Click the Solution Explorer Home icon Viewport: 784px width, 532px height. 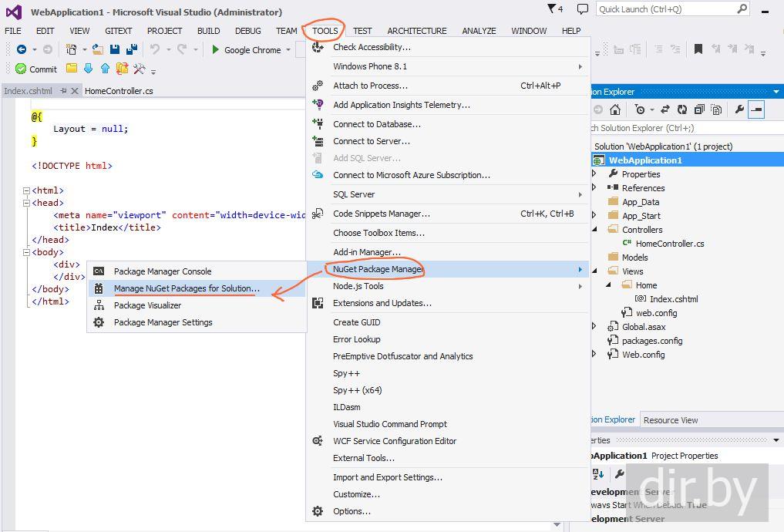tap(614, 109)
